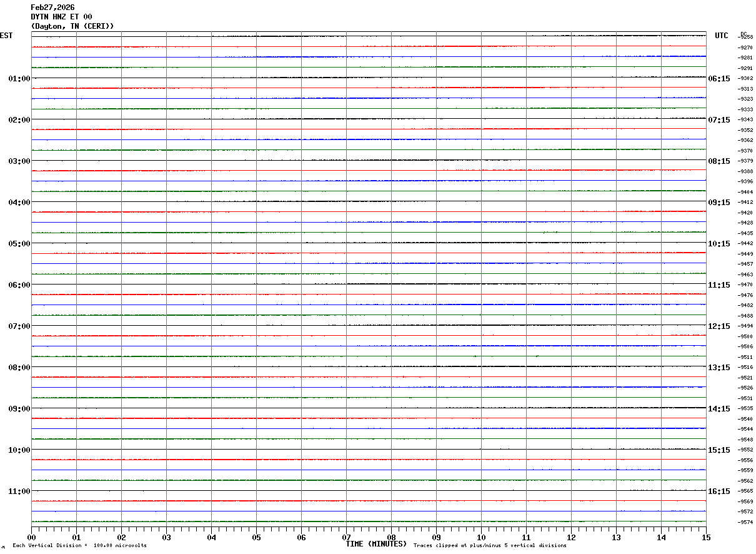Select the DYTN HNZ ET 00 station label
The width and height of the screenshot is (756, 554).
pyautogui.click(x=61, y=17)
